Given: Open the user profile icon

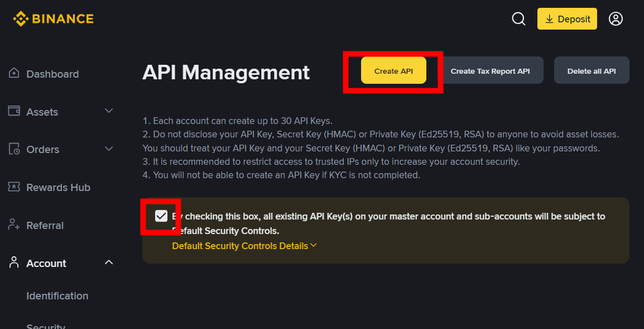Looking at the screenshot, I should 616,19.
